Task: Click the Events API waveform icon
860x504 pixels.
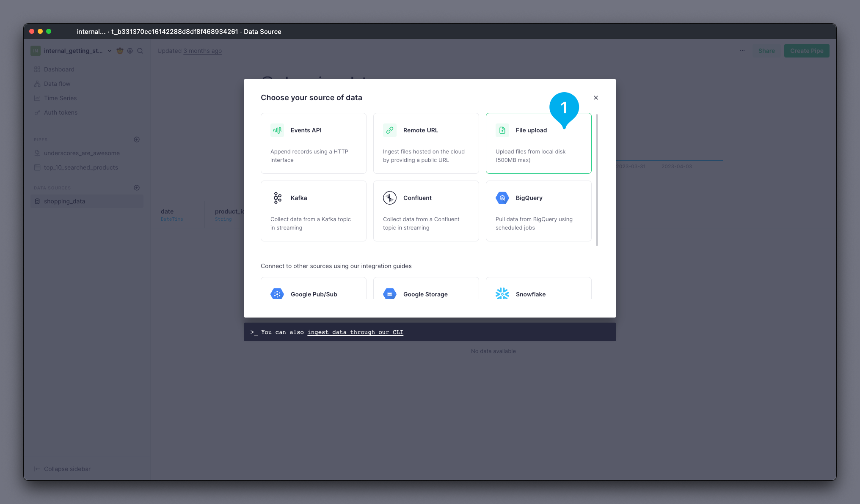Action: click(x=277, y=130)
